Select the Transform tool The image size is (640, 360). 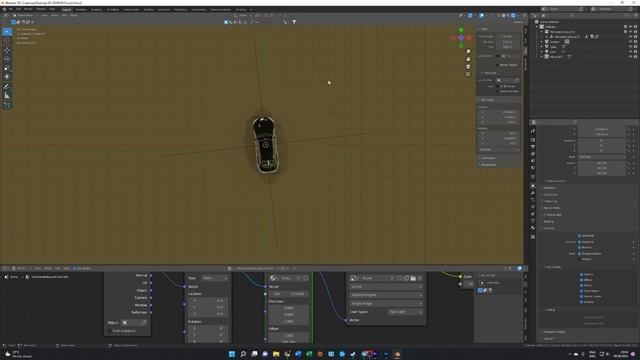pos(7,77)
